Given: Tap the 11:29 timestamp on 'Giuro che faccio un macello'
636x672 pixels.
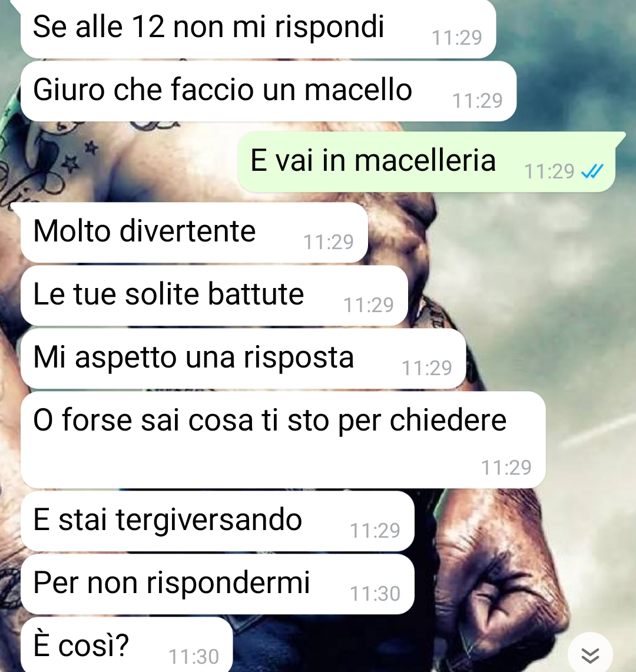Looking at the screenshot, I should (478, 101).
